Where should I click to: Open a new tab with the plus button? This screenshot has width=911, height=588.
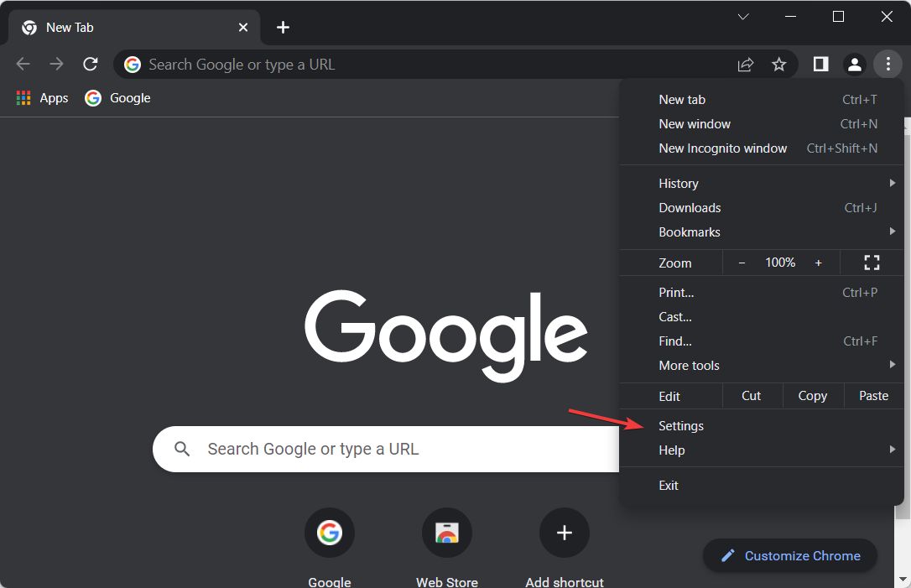(283, 28)
